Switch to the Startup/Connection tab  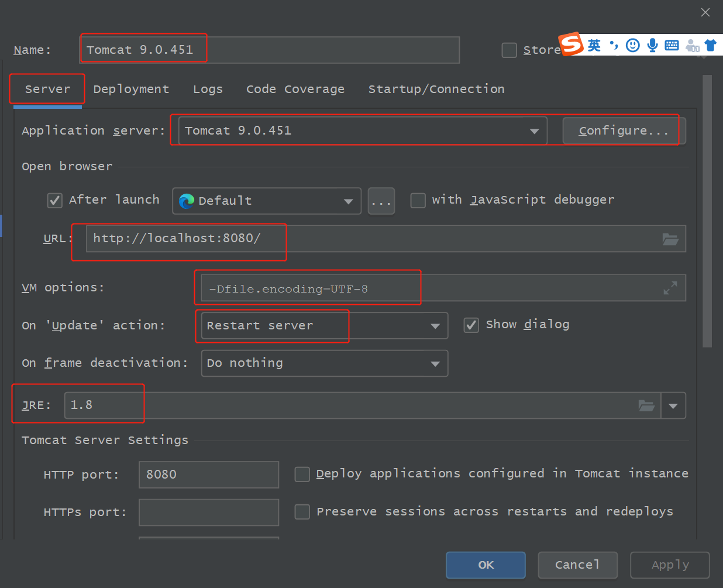pos(436,89)
